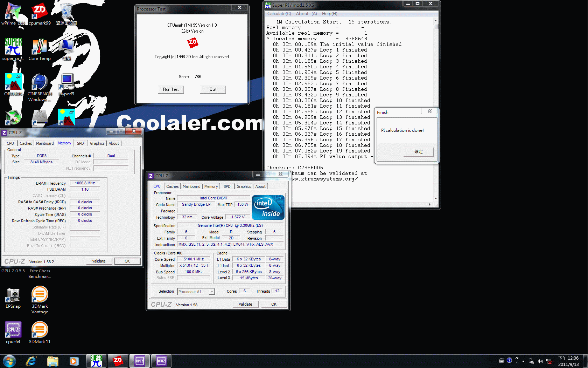
Task: Open Graphics tab in CPU-Z processor window
Action: 244,186
